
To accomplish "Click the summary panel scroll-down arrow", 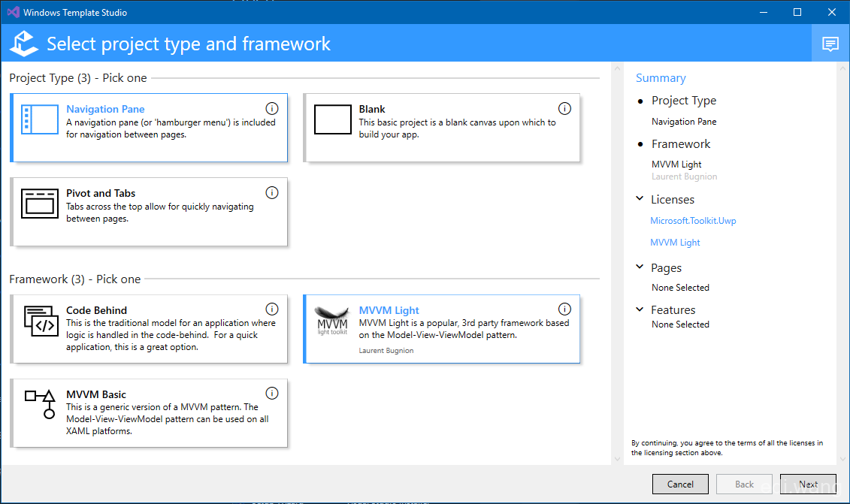I will (x=842, y=458).
